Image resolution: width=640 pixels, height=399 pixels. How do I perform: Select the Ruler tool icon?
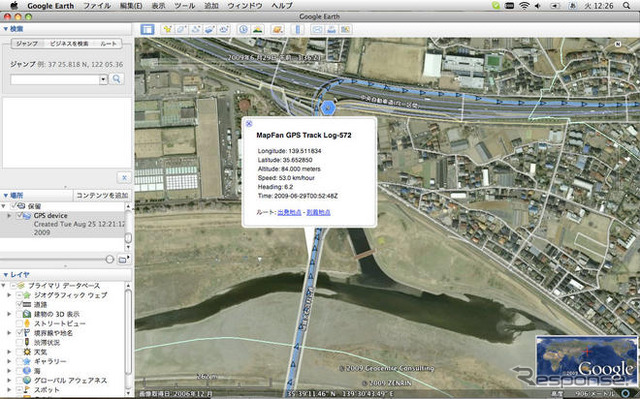tap(298, 29)
